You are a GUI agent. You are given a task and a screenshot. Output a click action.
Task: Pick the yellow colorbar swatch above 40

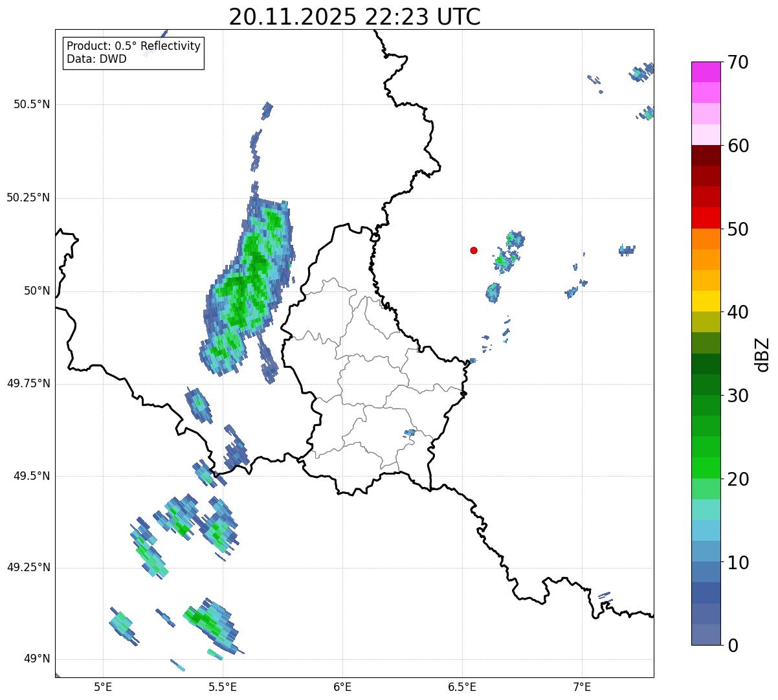pyautogui.click(x=706, y=301)
